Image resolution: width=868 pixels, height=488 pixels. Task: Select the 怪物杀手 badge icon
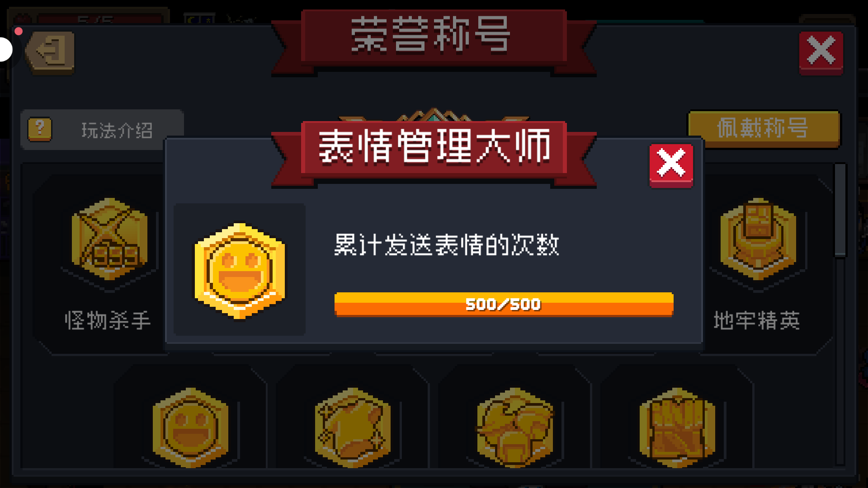109,239
